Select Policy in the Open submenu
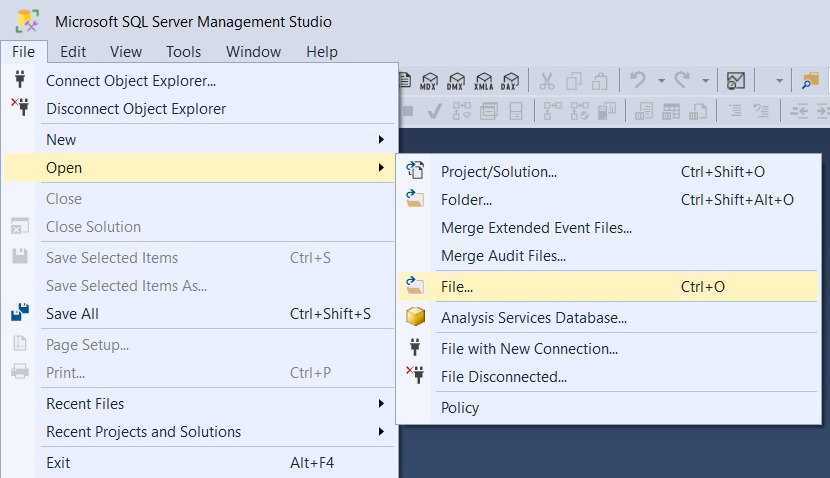 click(x=609, y=408)
